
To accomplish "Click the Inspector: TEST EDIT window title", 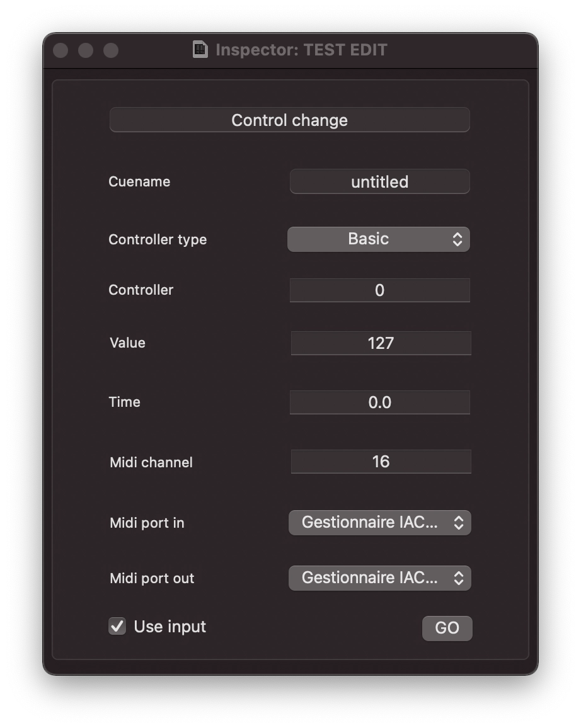I will tap(301, 50).
